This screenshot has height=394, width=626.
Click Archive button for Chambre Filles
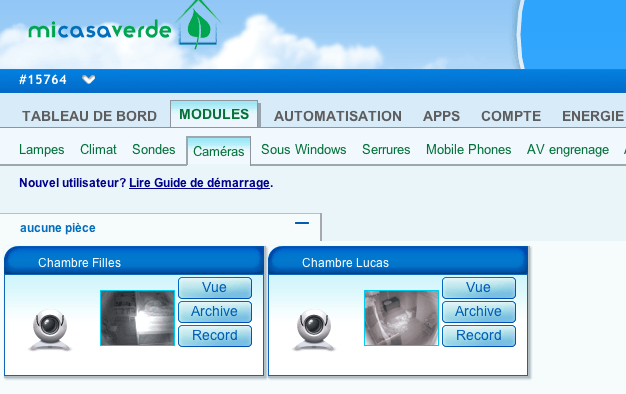tap(215, 312)
